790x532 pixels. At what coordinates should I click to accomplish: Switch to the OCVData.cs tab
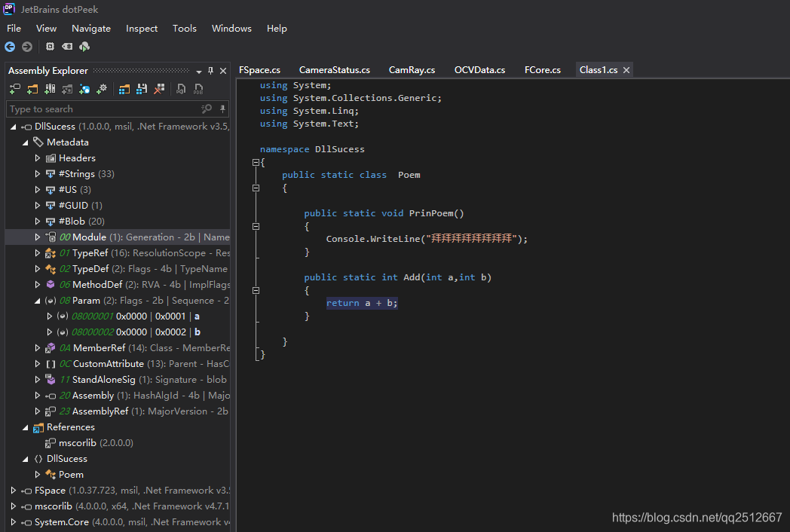click(479, 70)
